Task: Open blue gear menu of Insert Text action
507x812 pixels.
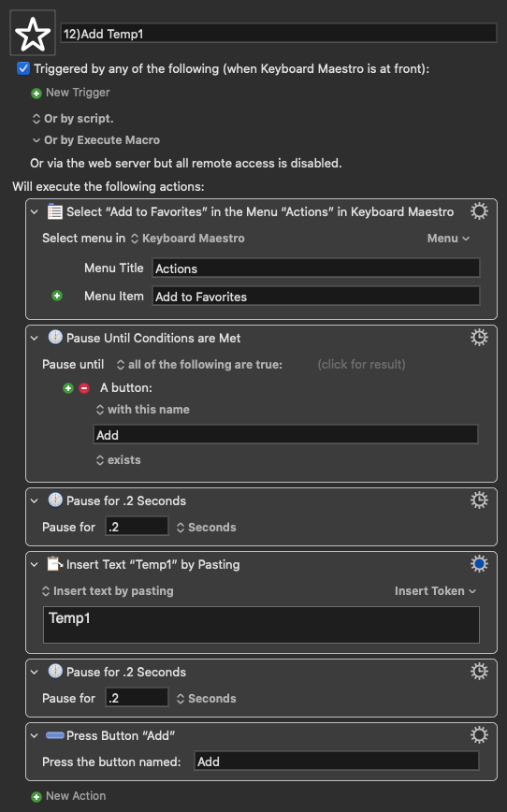Action: tap(479, 563)
